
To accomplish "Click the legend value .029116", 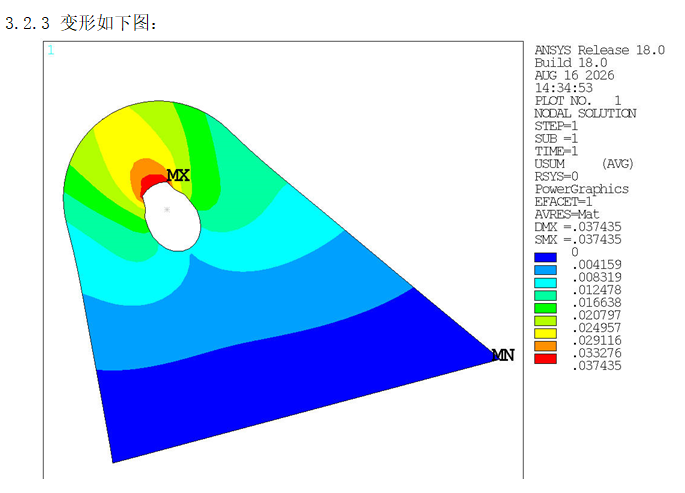I will click(x=597, y=341).
